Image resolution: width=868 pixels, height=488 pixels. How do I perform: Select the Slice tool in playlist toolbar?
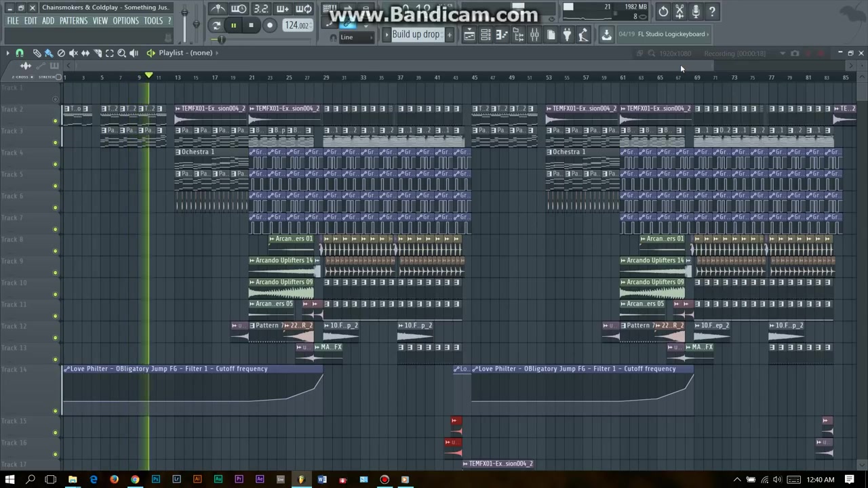98,53
